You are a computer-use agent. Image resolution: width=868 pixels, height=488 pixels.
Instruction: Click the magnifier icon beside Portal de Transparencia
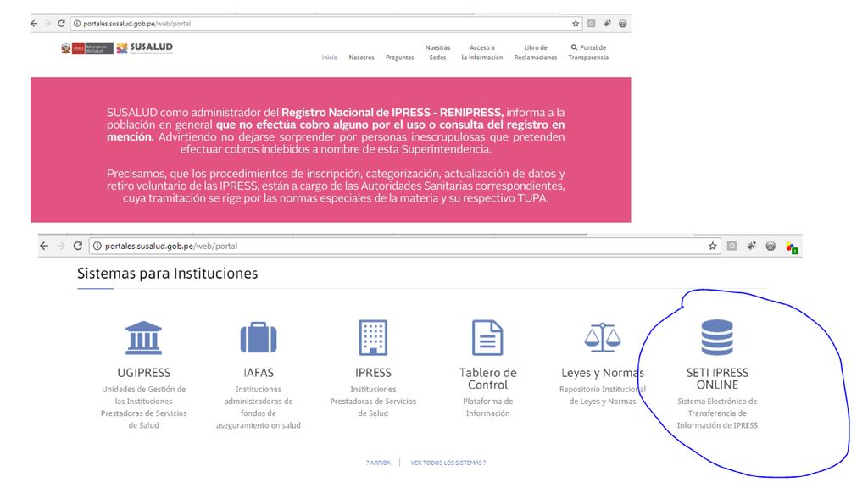pyautogui.click(x=574, y=47)
